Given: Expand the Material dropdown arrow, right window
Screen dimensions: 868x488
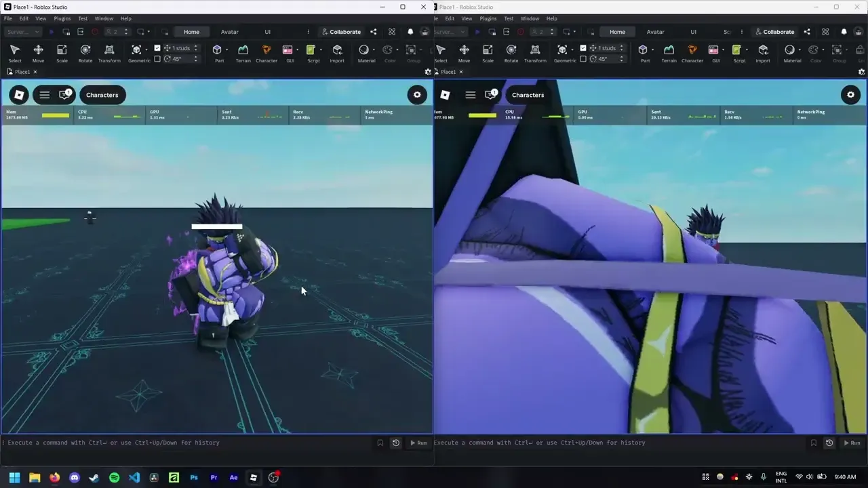Looking at the screenshot, I should point(800,49).
